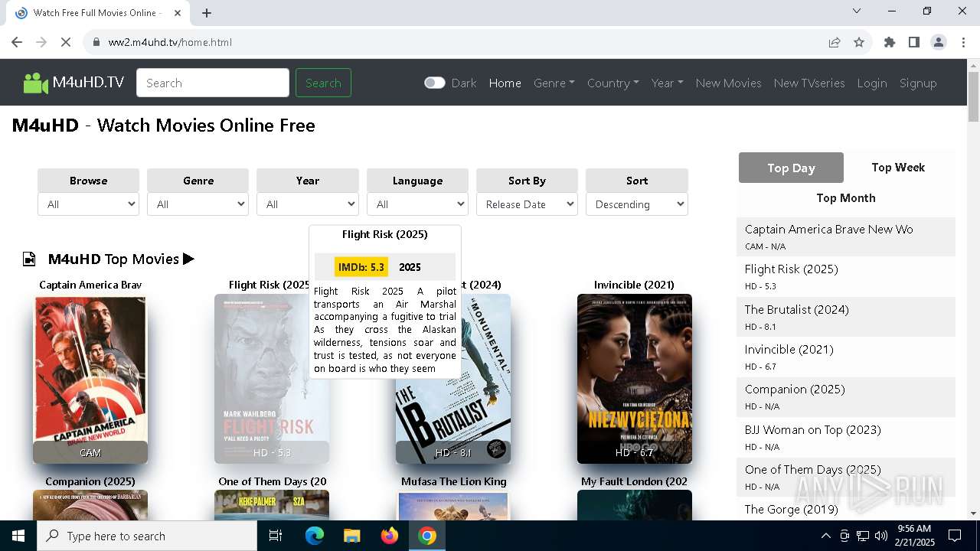Show hidden system tray icons

point(825,536)
